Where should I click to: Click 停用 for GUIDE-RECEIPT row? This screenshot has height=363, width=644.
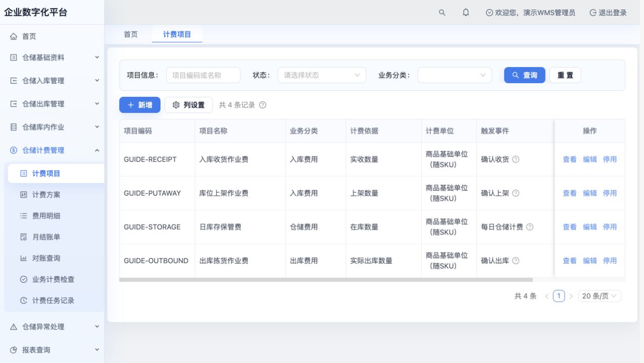tap(610, 159)
